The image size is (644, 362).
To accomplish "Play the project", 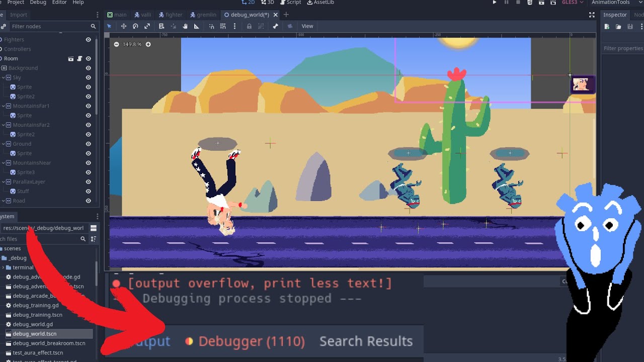I will click(x=495, y=3).
